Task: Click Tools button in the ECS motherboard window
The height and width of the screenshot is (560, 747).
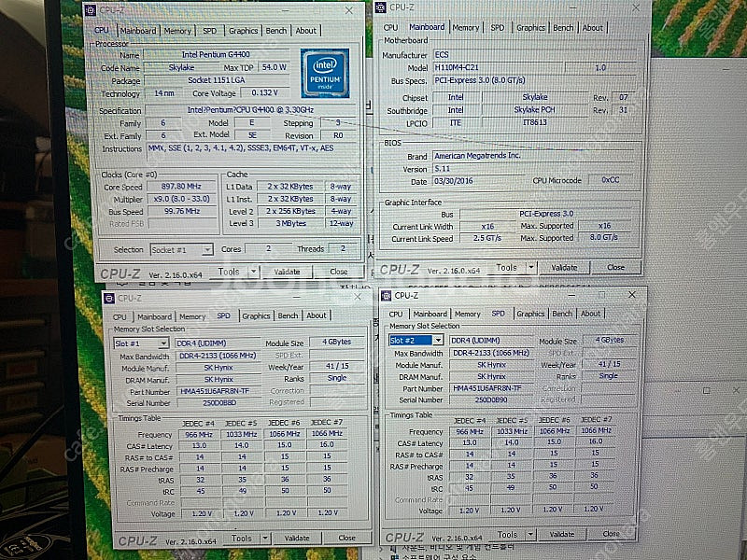Action: (x=506, y=268)
